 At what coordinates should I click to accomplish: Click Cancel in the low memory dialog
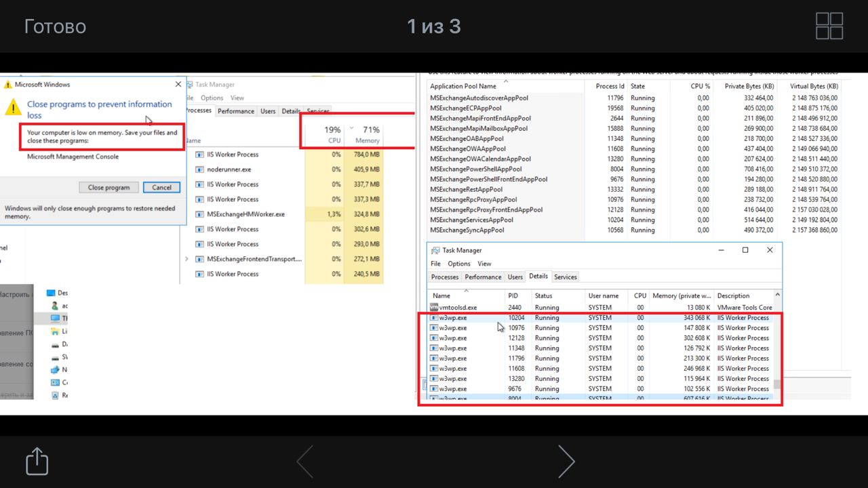tap(161, 187)
